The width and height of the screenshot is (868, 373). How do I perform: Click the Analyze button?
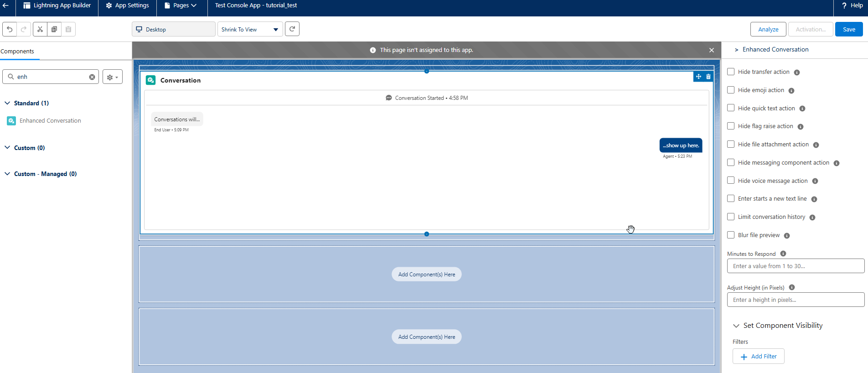[768, 29]
